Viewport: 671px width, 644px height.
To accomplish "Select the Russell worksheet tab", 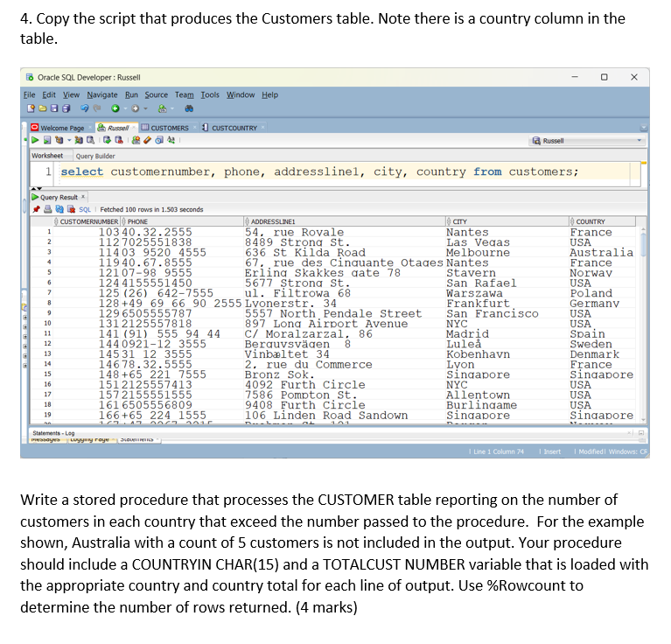I will (116, 128).
